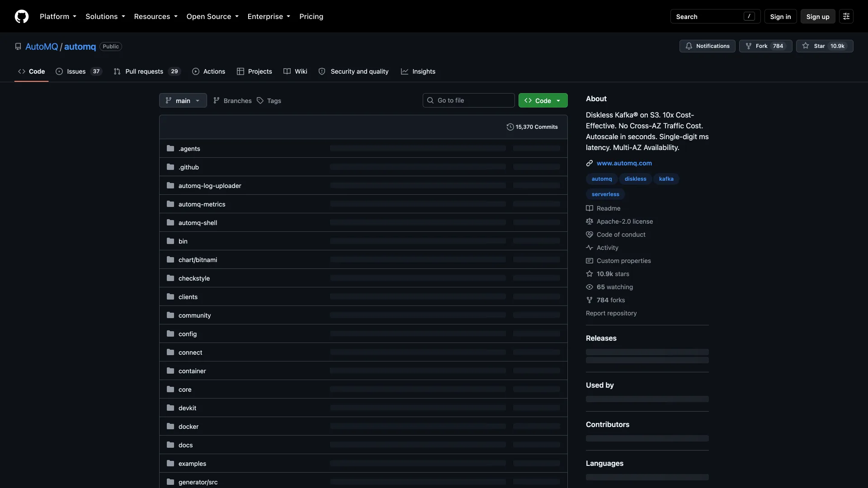Screen dimensions: 868x488
Task: Click the eye icon beside 65 watching
Action: [590, 287]
